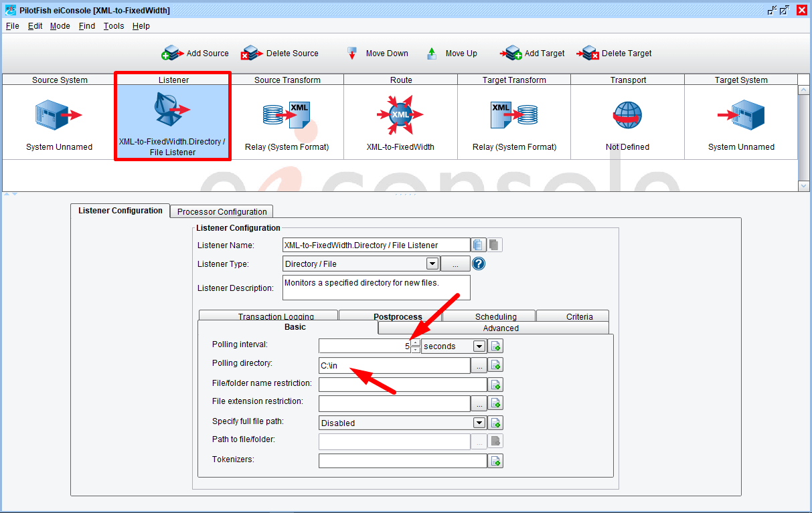Switch to Processor Configuration tab
The image size is (812, 513).
(222, 211)
